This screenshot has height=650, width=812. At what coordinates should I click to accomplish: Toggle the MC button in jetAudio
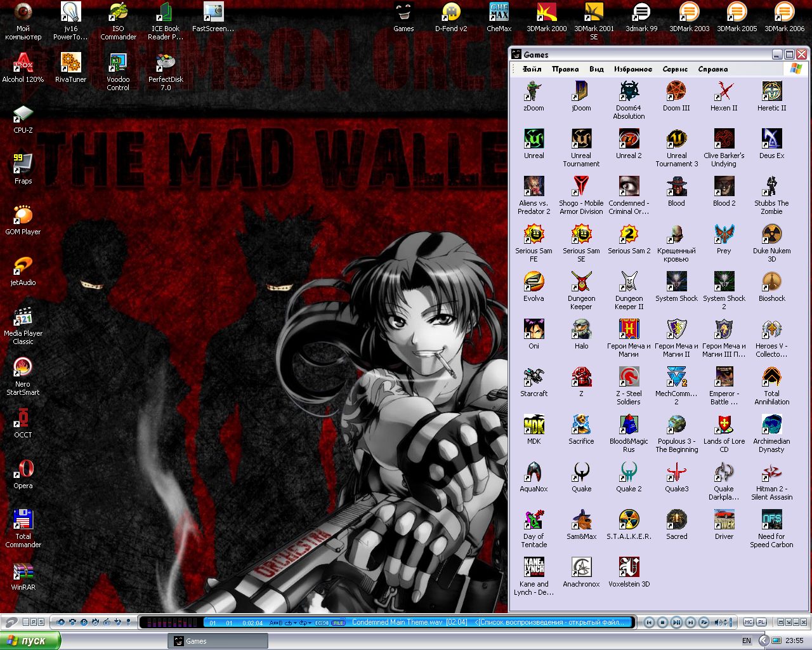749,622
